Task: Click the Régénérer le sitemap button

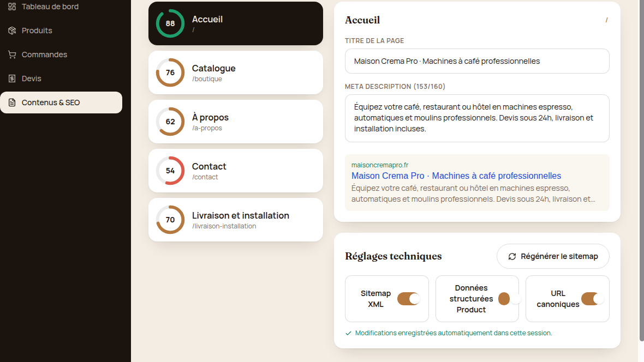Action: [x=553, y=257]
